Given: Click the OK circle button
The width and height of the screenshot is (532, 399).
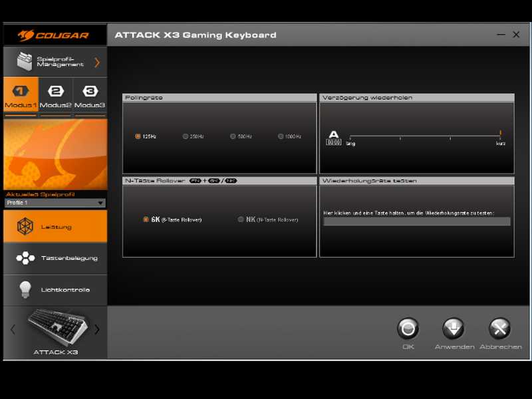Looking at the screenshot, I should click(408, 329).
